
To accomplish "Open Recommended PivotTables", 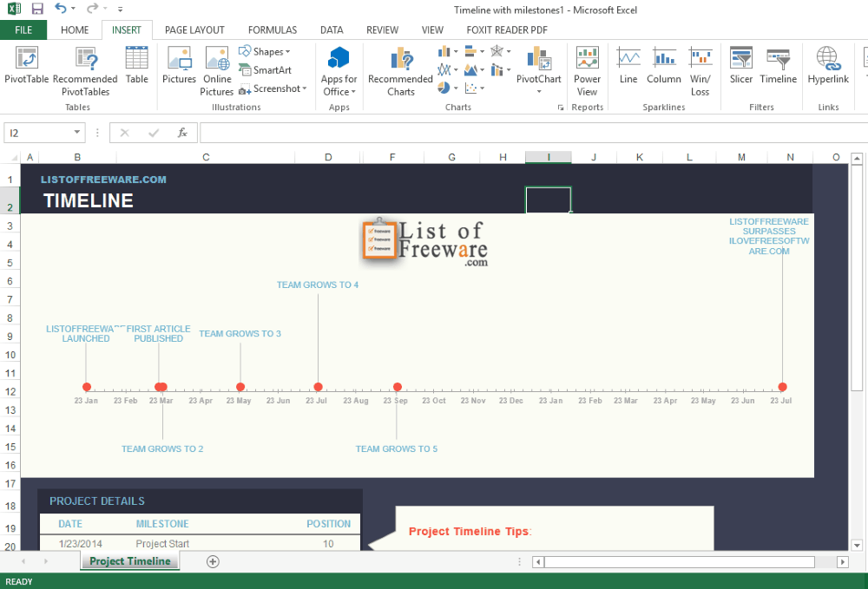I will click(x=85, y=71).
